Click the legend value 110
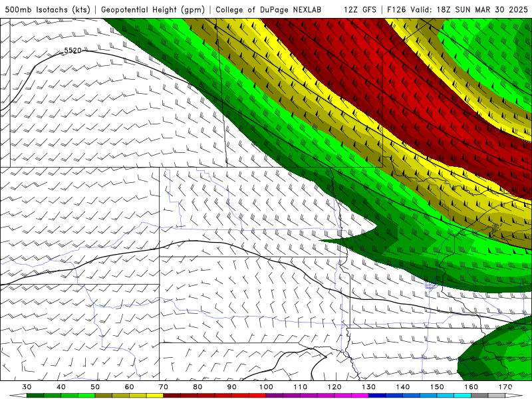Screen dimensions: 532x399 coord(301,387)
